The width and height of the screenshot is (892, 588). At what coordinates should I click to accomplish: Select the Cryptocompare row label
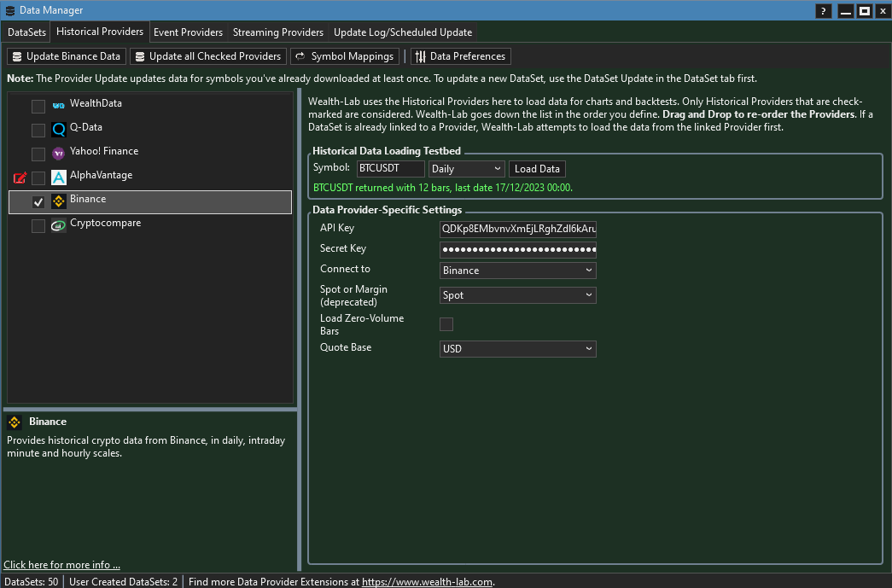[x=105, y=223]
